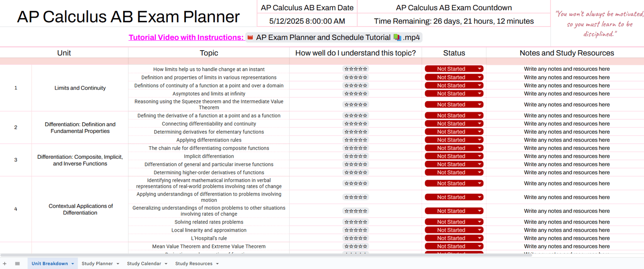Click star rating for 'Solving related rates problems'
Image resolution: width=644 pixels, height=269 pixels.
pos(355,222)
